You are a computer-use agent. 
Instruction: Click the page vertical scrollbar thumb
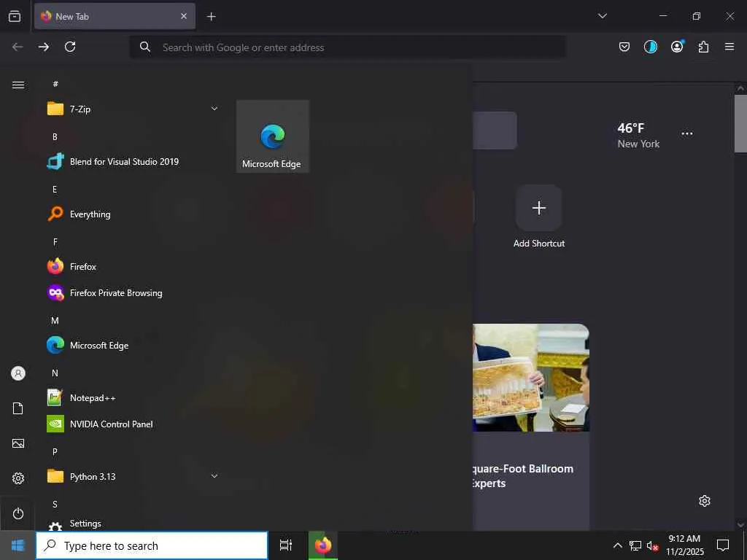740,123
